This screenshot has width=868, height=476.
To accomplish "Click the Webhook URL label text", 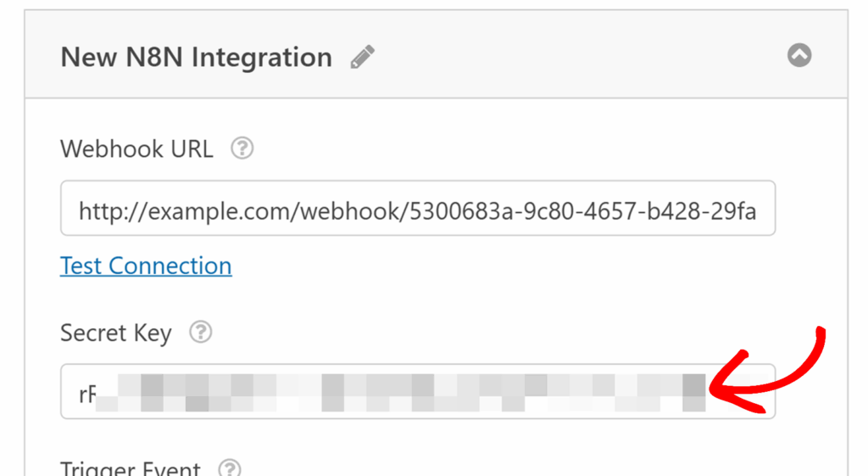I will click(135, 149).
